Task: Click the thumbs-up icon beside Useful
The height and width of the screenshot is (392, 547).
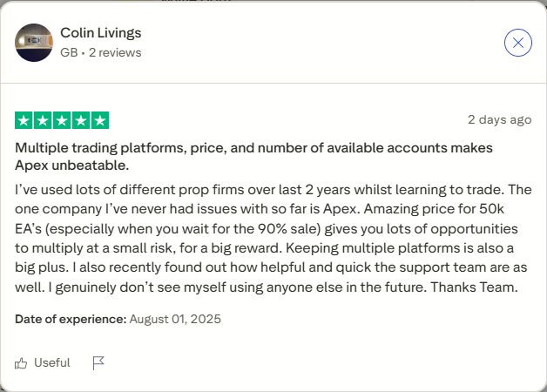Action: tap(21, 362)
